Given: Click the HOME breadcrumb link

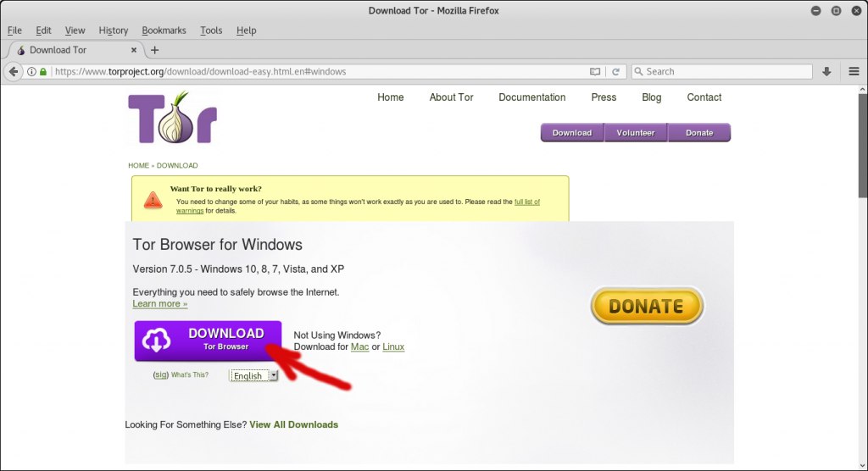Looking at the screenshot, I should tap(138, 165).
